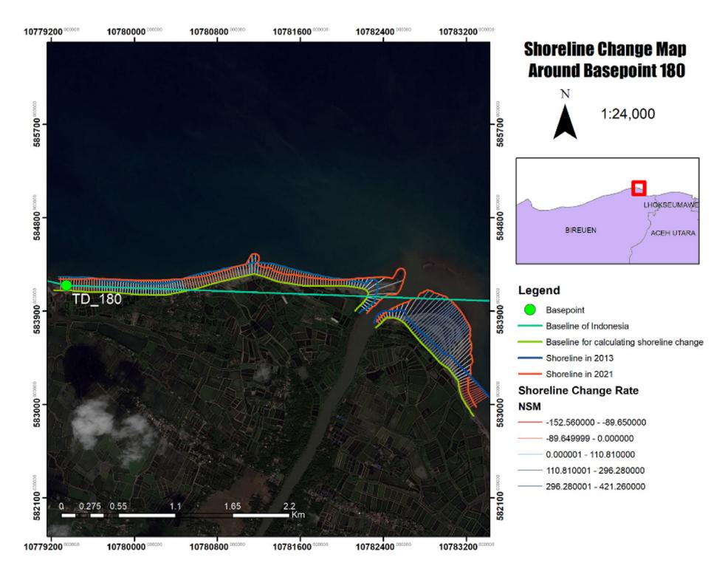Click the 10783200 coordinate on the bottom axis
This screenshot has height=577, width=728.
point(459,547)
